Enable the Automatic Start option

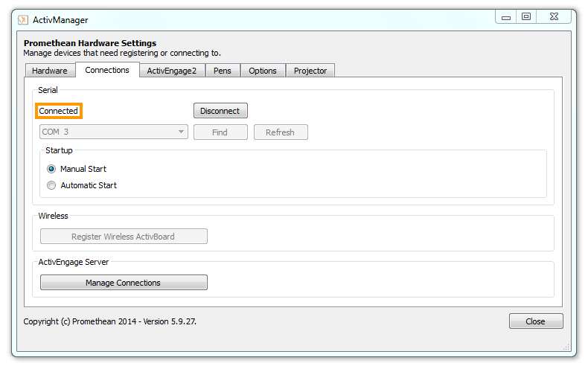pos(51,185)
